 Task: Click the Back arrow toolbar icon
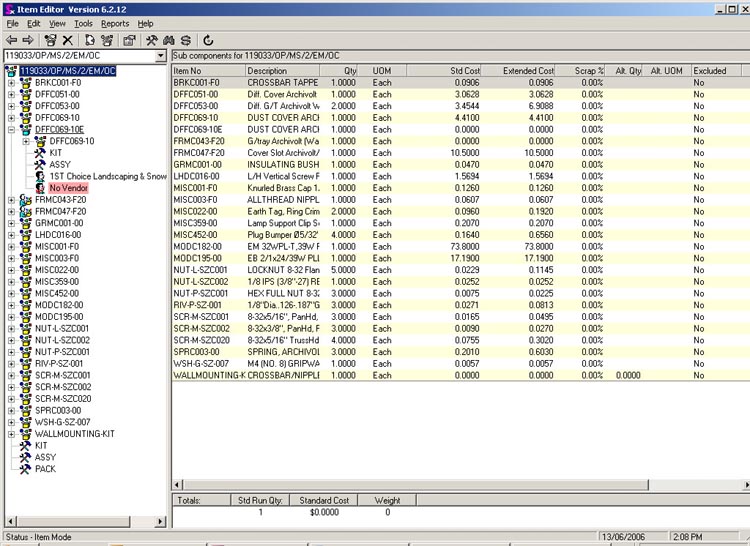10,40
